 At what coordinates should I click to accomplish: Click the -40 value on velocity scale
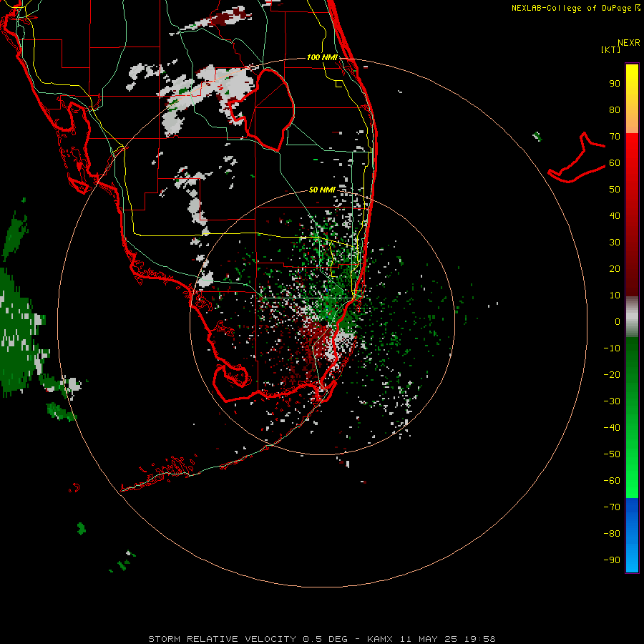tap(612, 428)
